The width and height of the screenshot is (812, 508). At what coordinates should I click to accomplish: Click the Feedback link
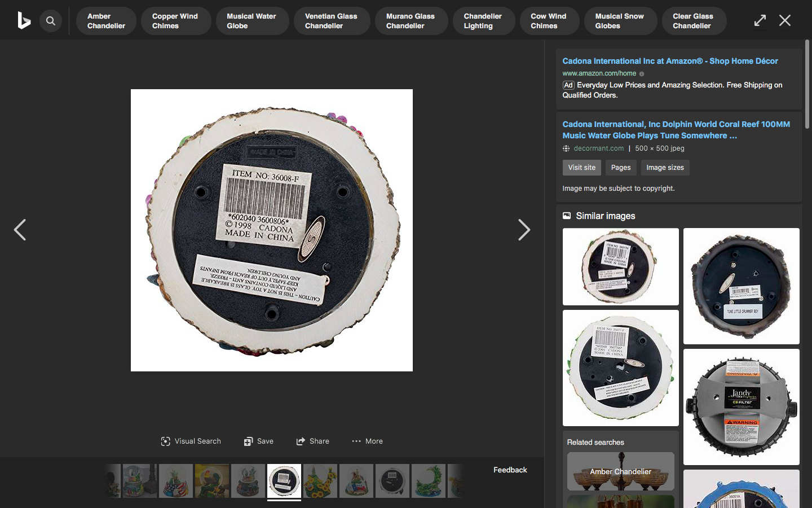point(510,470)
